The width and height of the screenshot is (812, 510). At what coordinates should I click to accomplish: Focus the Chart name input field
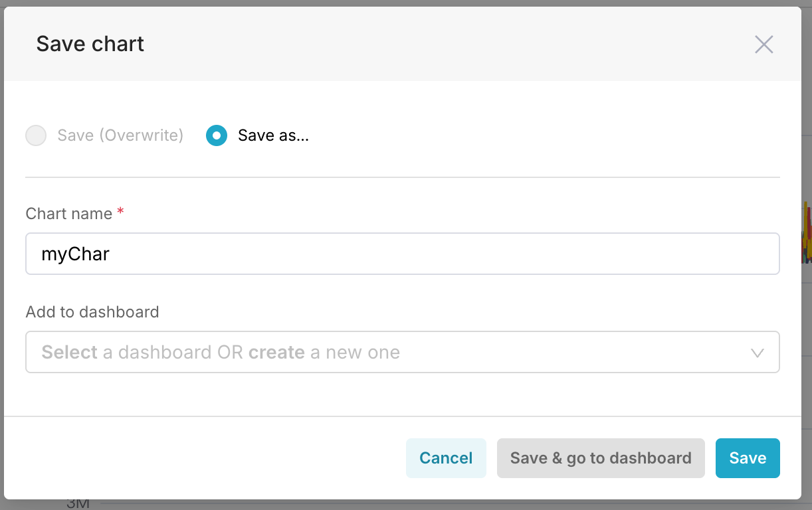pos(402,254)
